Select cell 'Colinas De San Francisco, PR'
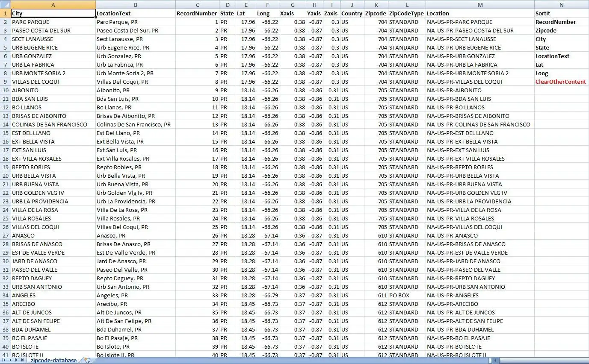This screenshot has height=364, width=589. pos(136,125)
